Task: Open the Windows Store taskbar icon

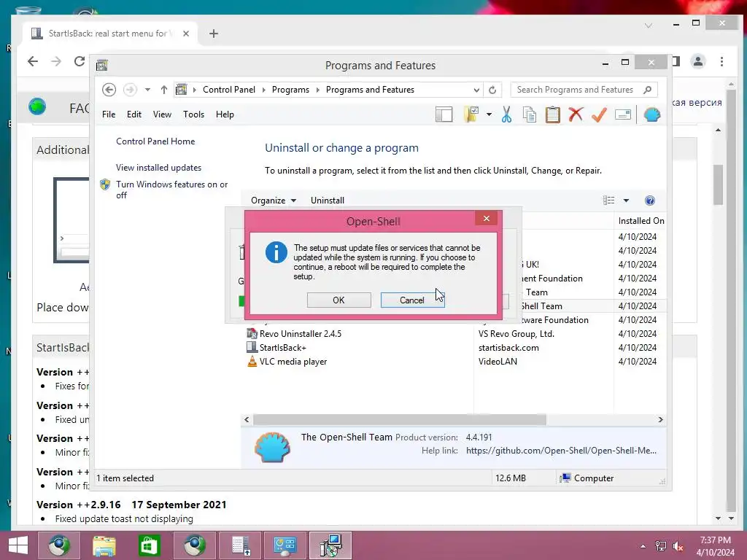Action: 149,545
